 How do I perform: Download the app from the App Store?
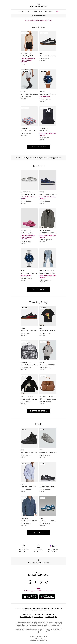[x=30, y=596]
